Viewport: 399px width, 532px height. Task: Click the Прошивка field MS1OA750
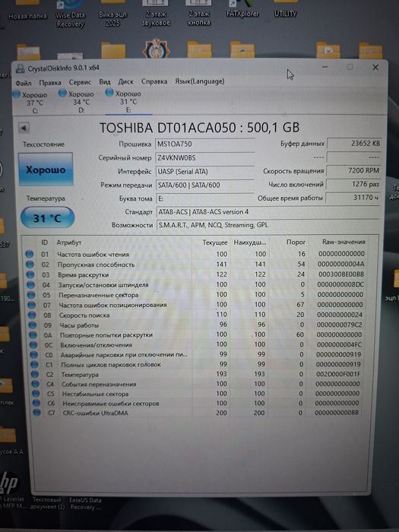click(x=204, y=144)
